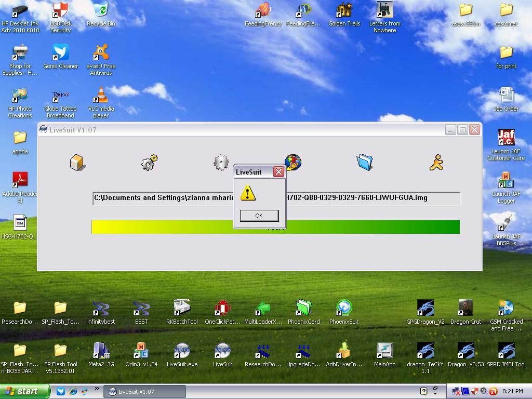Click the orange running man icon in LiveSuit
532x399 pixels.
tap(436, 163)
